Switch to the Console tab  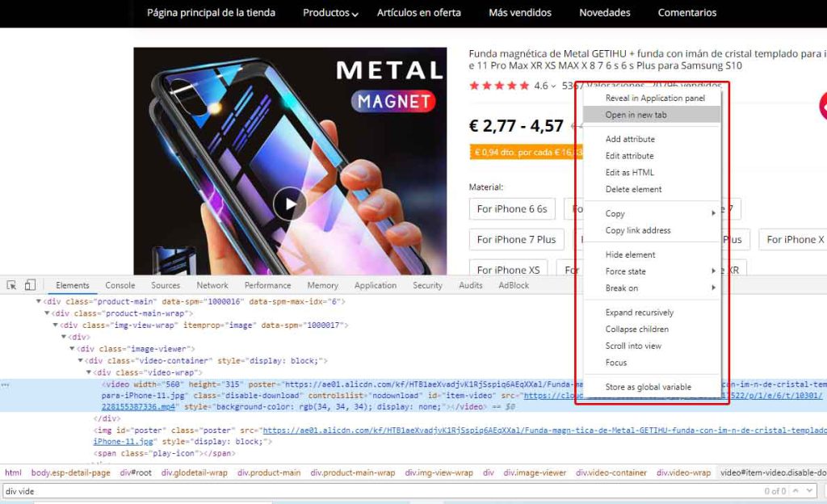(x=120, y=285)
